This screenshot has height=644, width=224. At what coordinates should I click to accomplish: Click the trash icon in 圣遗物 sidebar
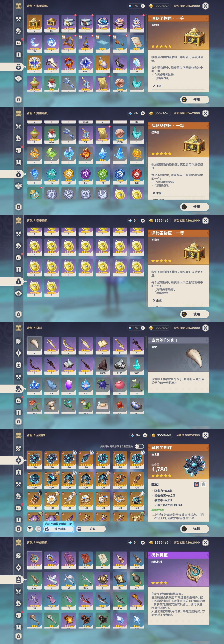[19, 529]
